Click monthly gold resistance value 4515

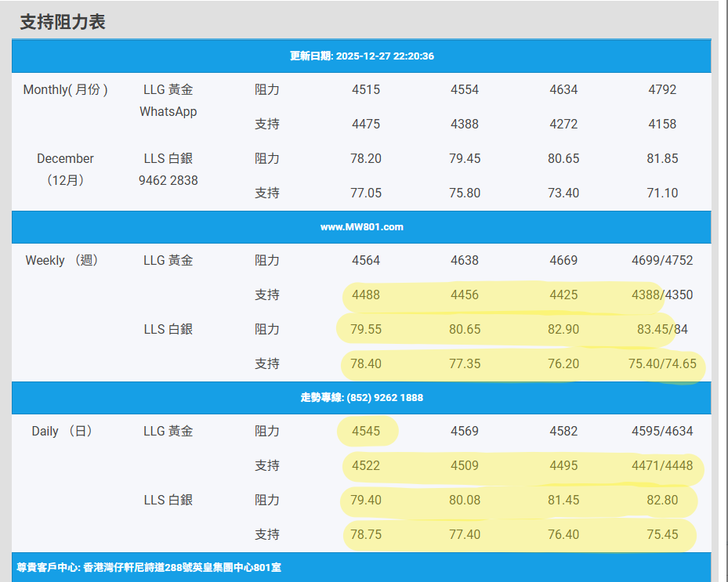coord(366,89)
